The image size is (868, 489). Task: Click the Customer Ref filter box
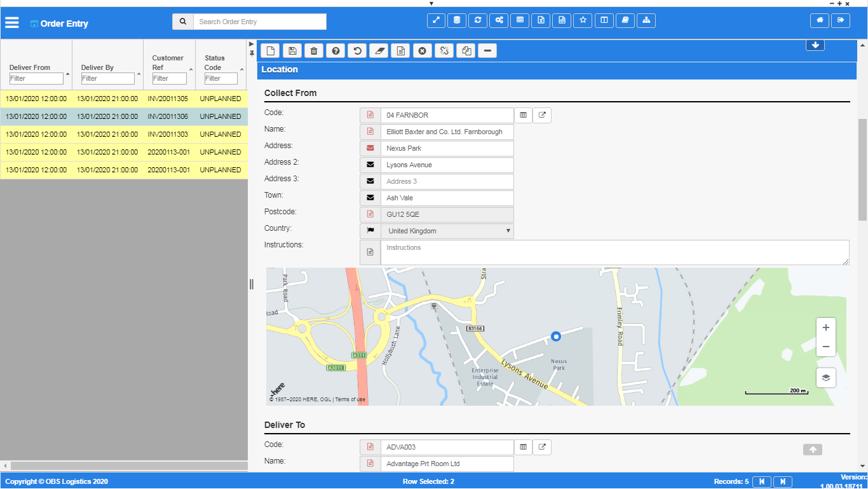170,78
